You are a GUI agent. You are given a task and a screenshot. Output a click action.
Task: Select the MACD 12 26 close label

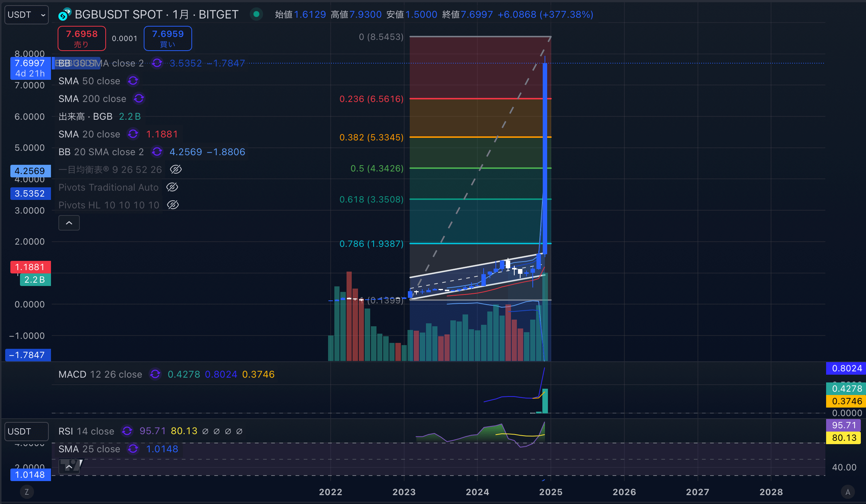(100, 374)
